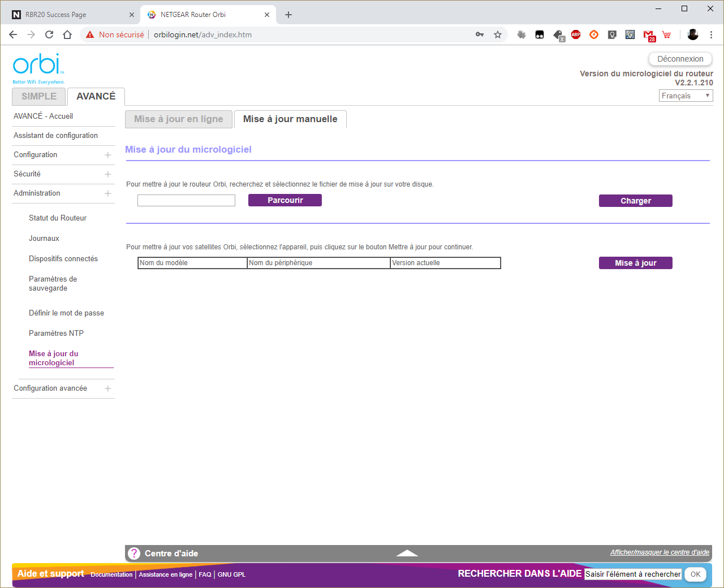This screenshot has height=588, width=724.
Task: Open the Mise à jour en ligne tab
Action: coord(179,119)
